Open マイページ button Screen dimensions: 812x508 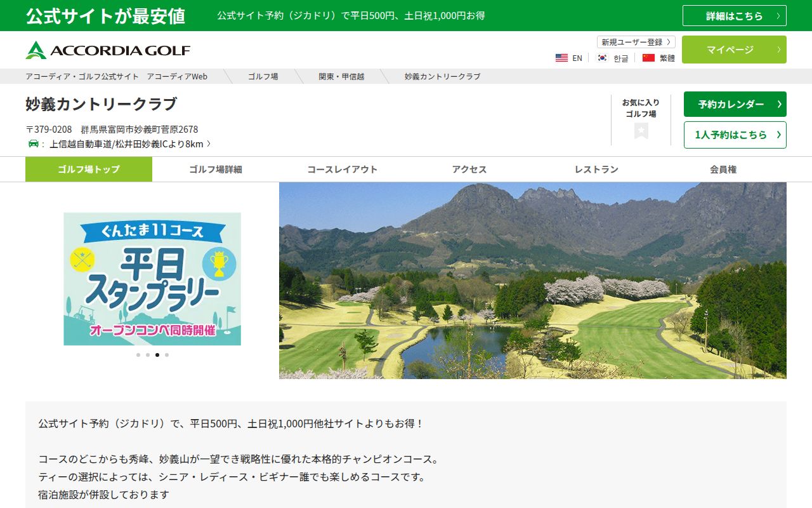(735, 50)
